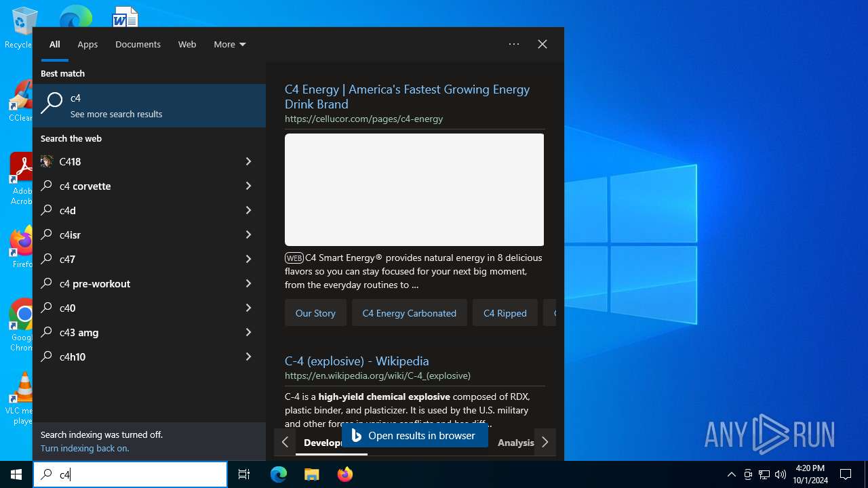Show hidden system tray icons
The width and height of the screenshot is (868, 488).
click(x=731, y=474)
